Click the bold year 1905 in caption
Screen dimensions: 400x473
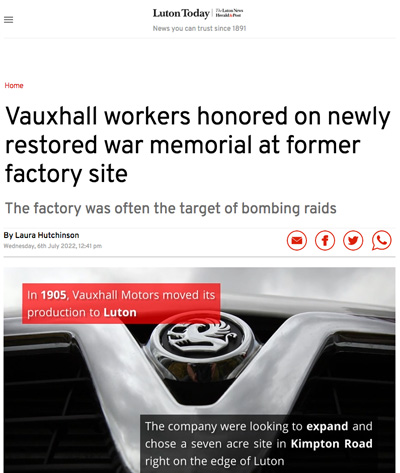pos(54,295)
